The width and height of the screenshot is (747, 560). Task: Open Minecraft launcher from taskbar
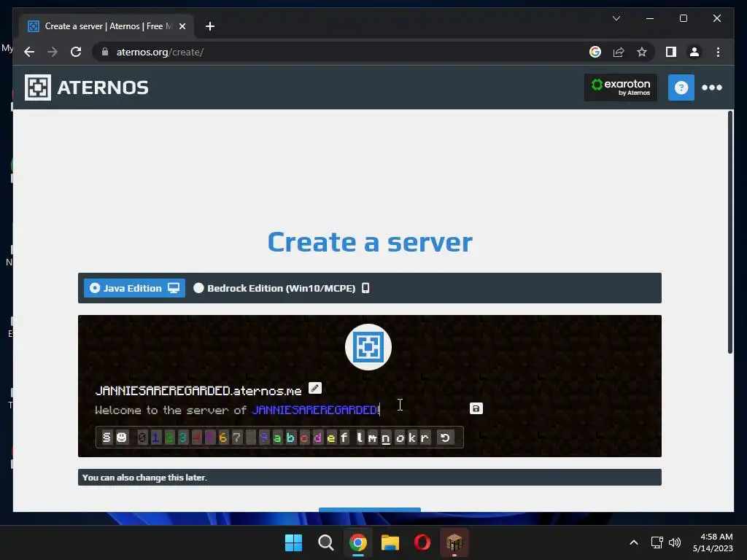pyautogui.click(x=454, y=542)
